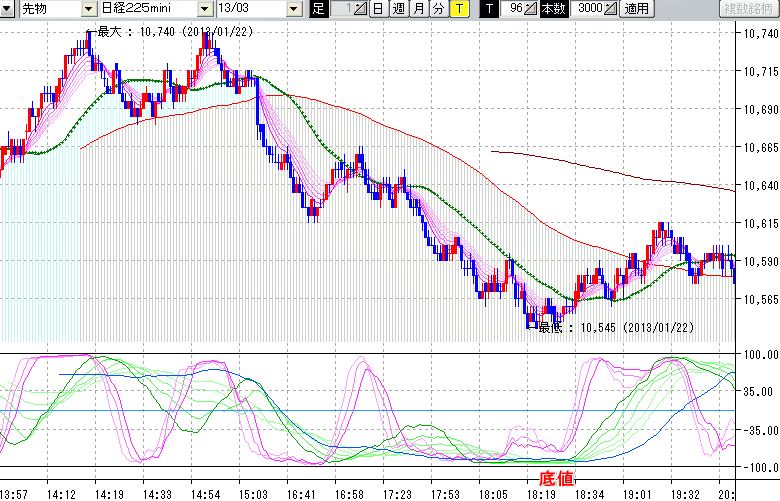
Task: Click the 複数銘柄 multiple symbols button
Action: (x=749, y=9)
